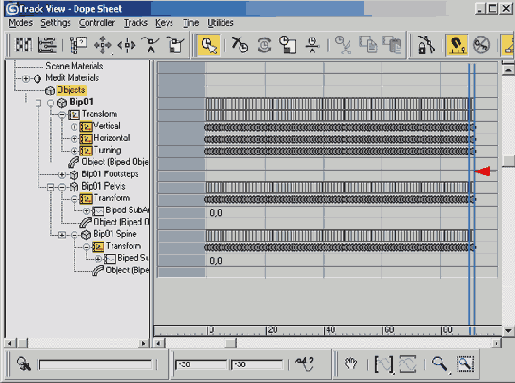The image size is (515, 383).
Task: Click the Paste Time icon
Action: coord(392,45)
